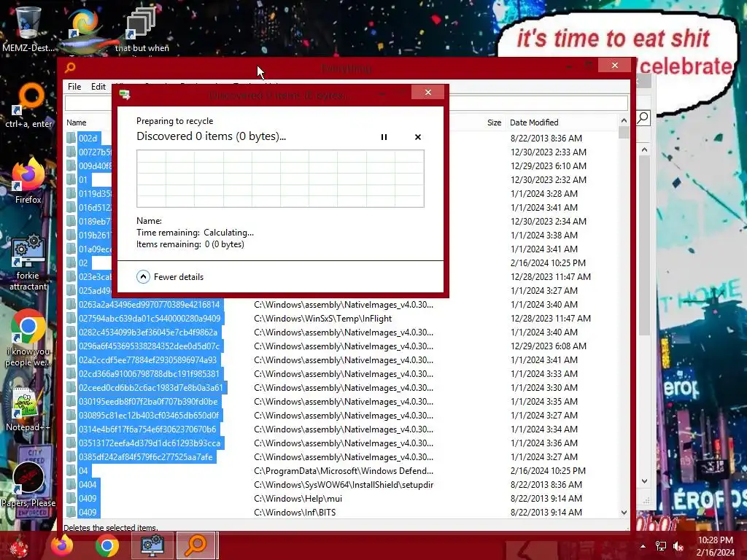Select folder 0385df242af84f579f6c277525aa7afe
747x560 pixels.
146,456
